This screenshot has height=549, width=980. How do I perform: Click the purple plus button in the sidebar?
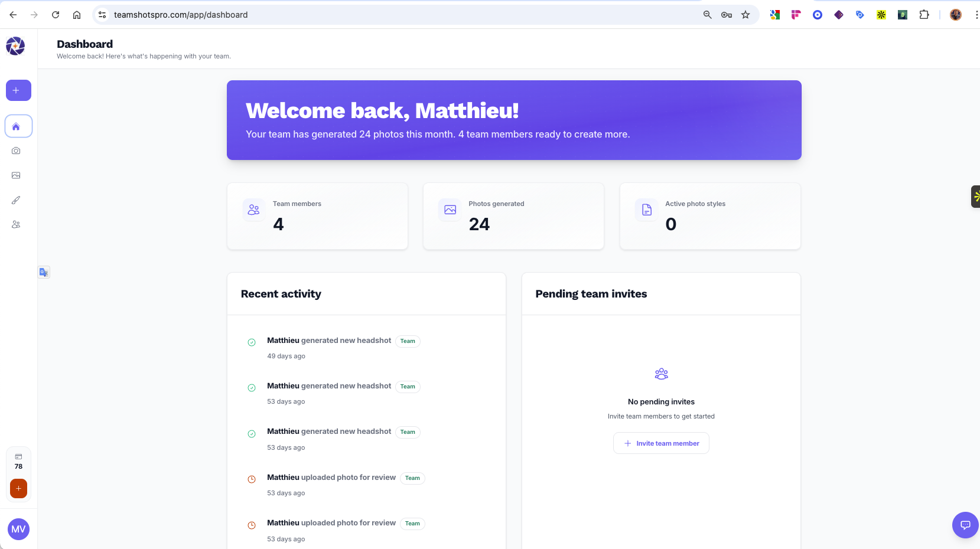pyautogui.click(x=18, y=90)
